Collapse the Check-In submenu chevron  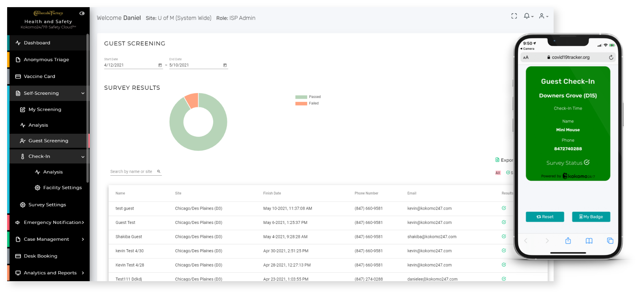pyautogui.click(x=83, y=157)
